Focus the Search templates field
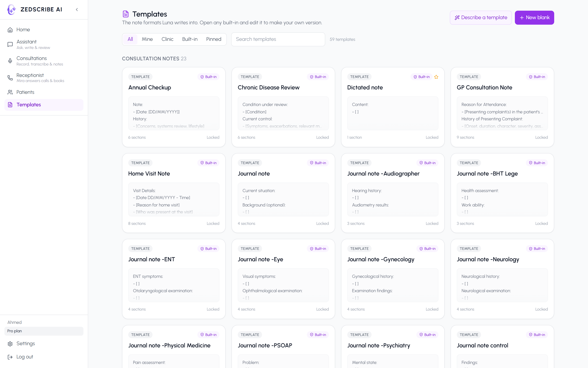 coord(278,39)
